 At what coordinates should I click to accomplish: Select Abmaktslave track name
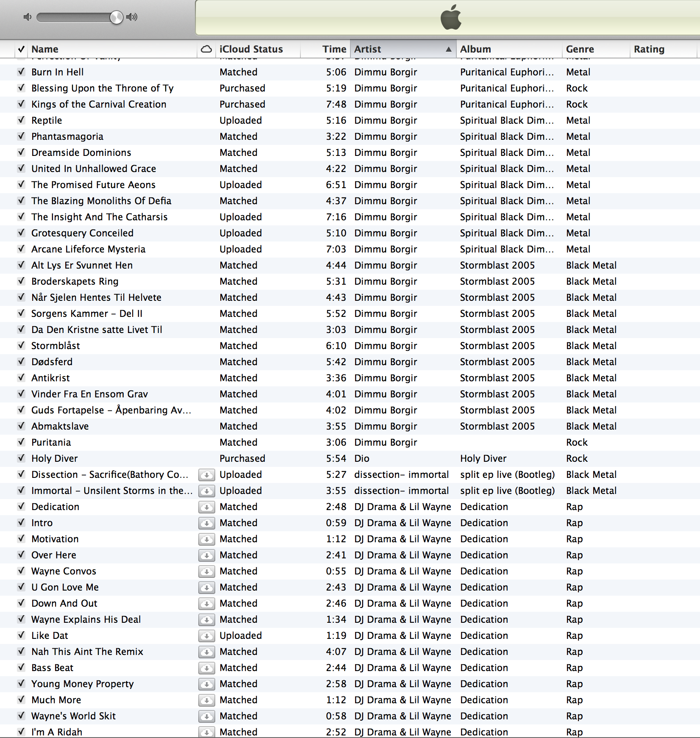coord(60,426)
